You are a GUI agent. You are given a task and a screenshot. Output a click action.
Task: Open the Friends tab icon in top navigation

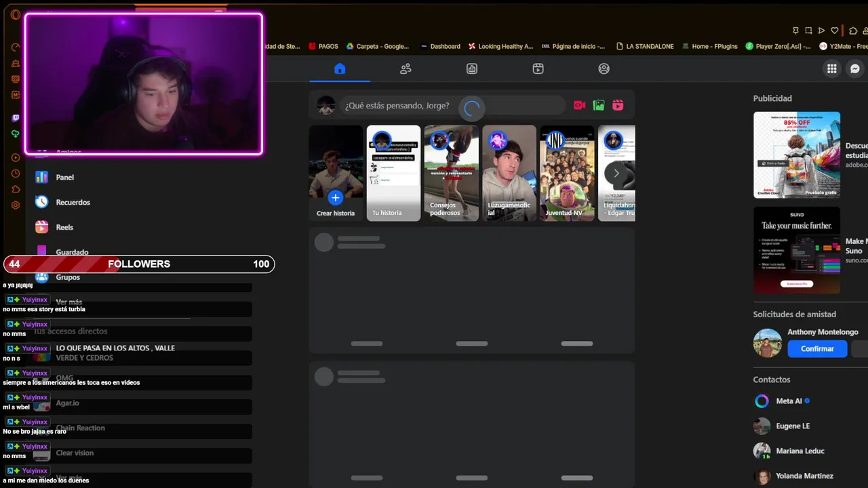[406, 68]
